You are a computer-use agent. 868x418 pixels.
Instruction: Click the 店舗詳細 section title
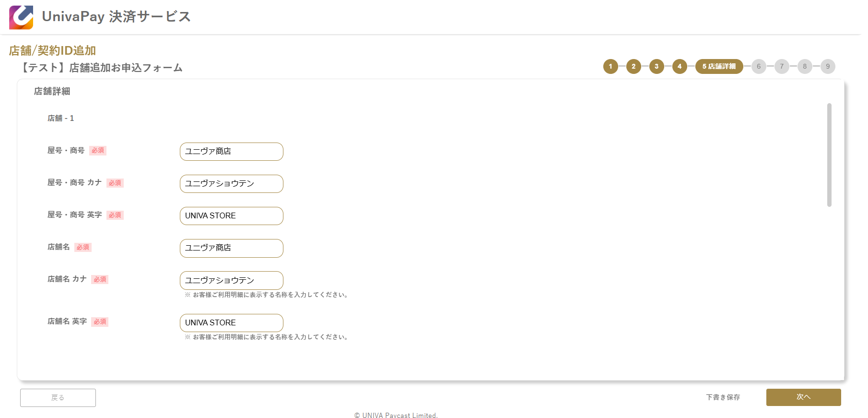point(52,91)
